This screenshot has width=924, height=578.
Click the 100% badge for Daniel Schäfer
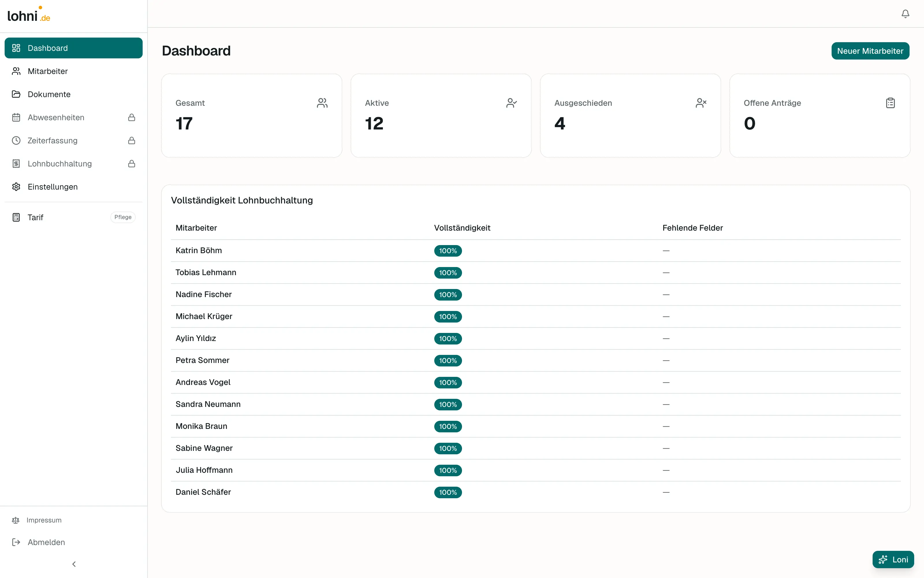click(448, 492)
